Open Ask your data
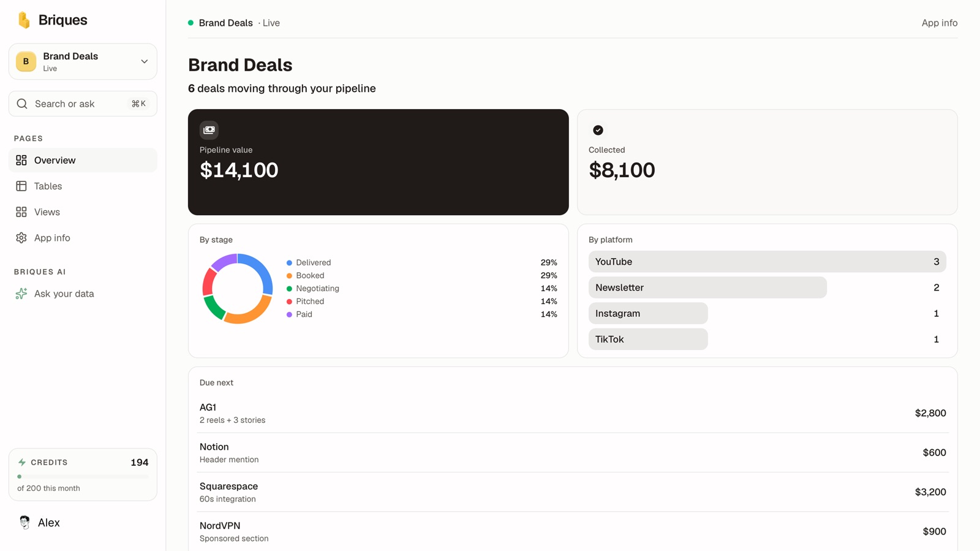Viewport: 980px width, 551px height. (x=83, y=294)
